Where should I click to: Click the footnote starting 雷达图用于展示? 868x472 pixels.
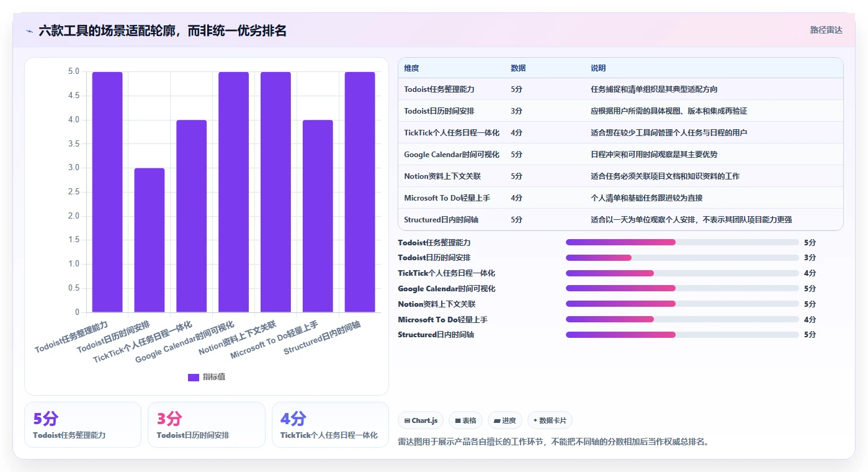[x=553, y=442]
